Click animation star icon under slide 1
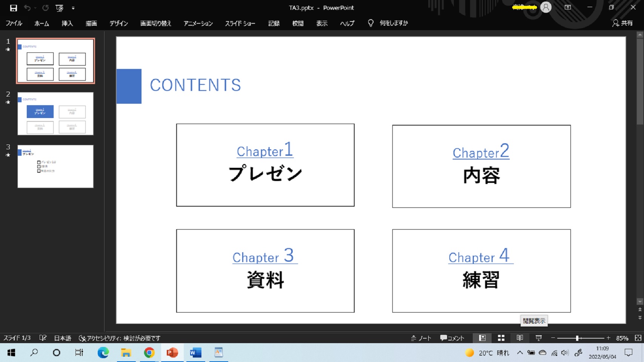 [x=8, y=49]
